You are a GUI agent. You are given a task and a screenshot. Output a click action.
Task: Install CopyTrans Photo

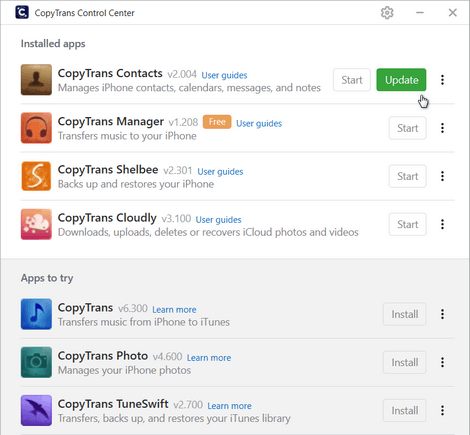pyautogui.click(x=405, y=362)
